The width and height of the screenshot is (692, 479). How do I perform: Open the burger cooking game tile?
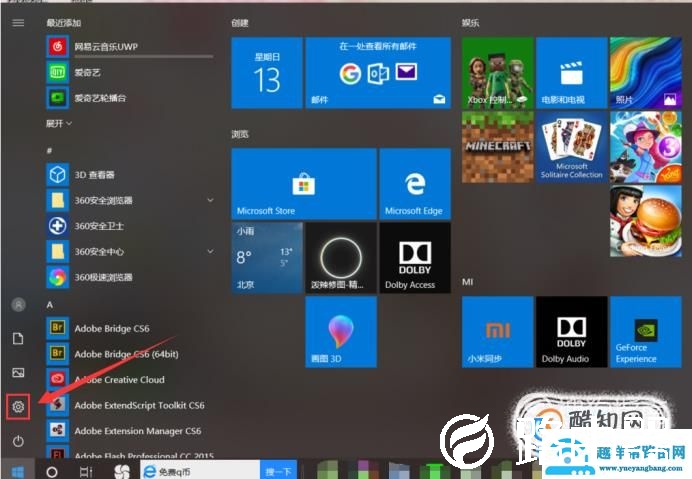646,221
